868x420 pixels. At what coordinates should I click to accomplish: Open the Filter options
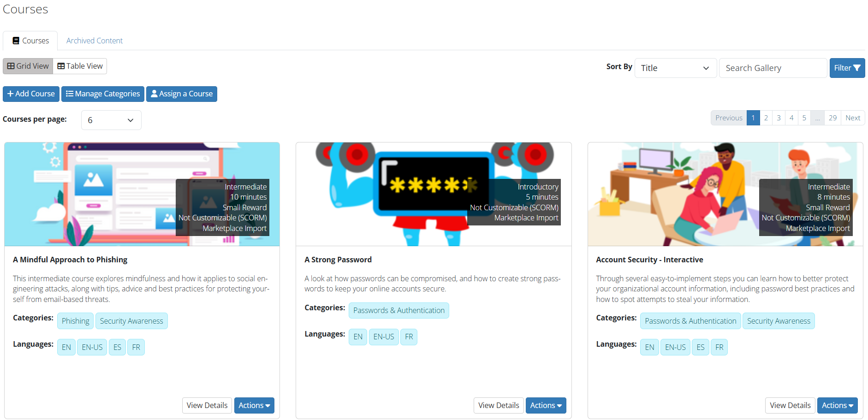click(847, 68)
